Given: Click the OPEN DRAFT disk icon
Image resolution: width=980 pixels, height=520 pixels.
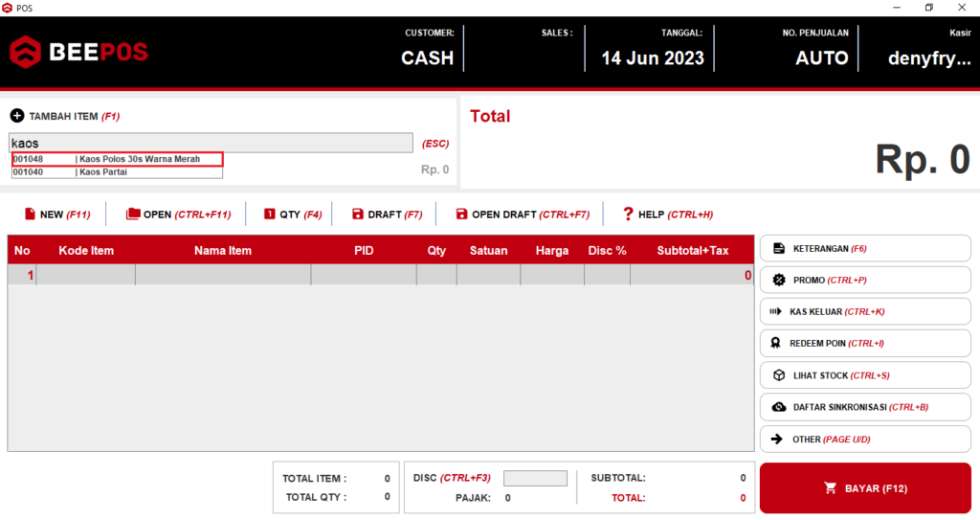Looking at the screenshot, I should pyautogui.click(x=461, y=214).
